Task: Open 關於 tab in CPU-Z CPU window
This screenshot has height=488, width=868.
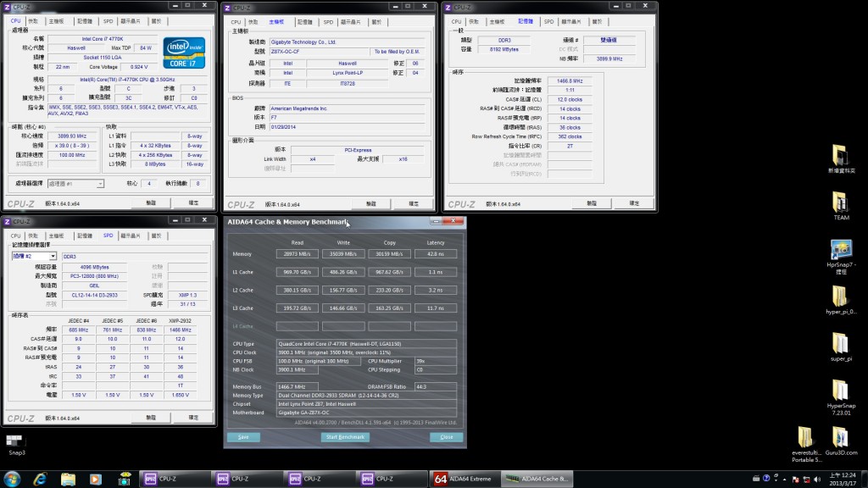Action: point(157,21)
